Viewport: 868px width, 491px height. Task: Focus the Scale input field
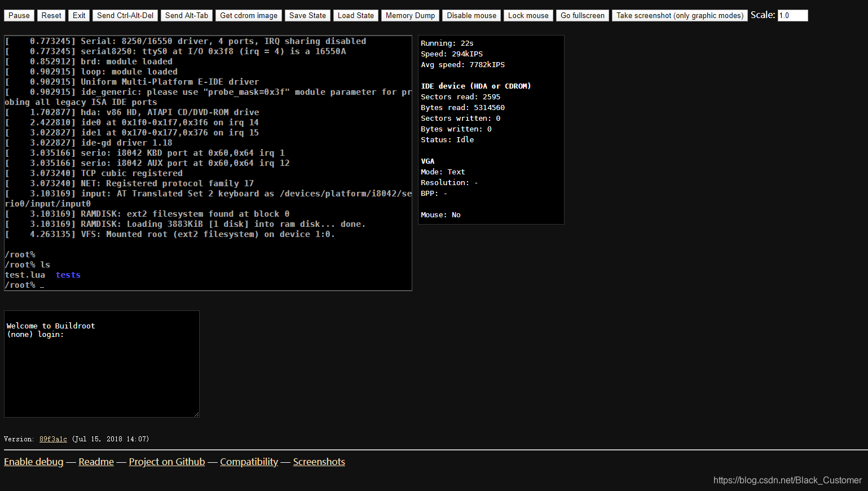point(792,15)
